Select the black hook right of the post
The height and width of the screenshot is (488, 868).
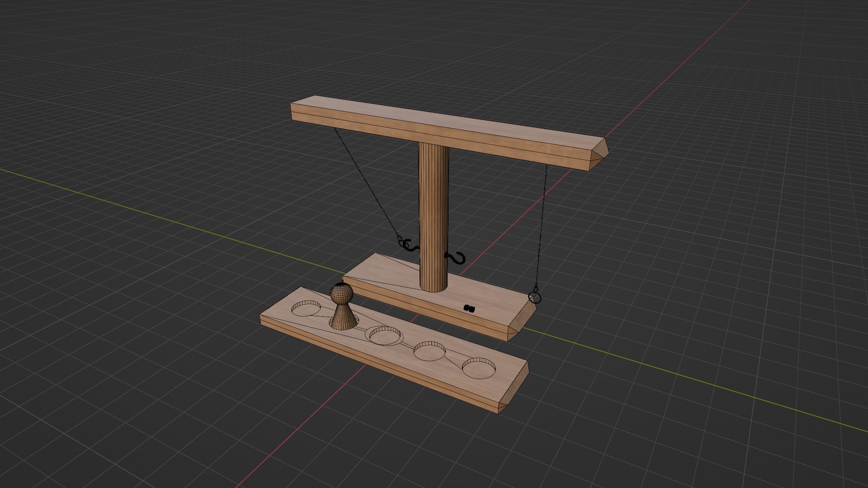pyautogui.click(x=456, y=258)
